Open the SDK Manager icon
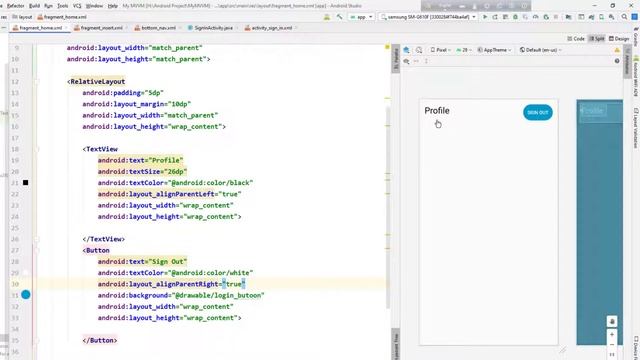Screen dimensions: 640x360 (x=611, y=17)
